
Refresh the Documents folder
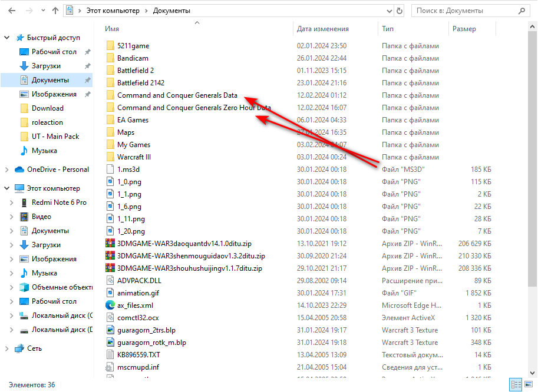point(400,11)
